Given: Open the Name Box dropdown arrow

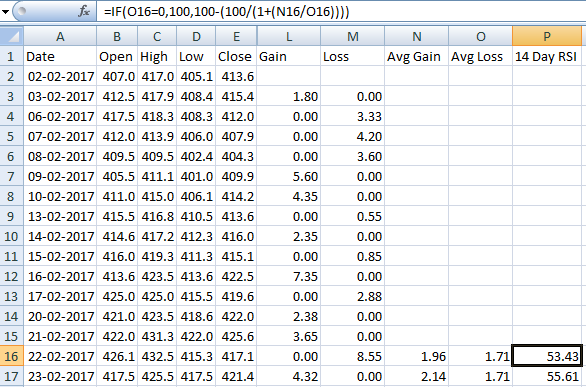Looking at the screenshot, I should 5,12.
